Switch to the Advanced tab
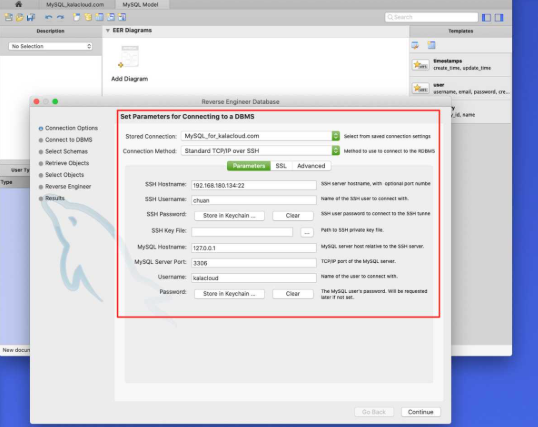The image size is (538, 427). click(311, 166)
